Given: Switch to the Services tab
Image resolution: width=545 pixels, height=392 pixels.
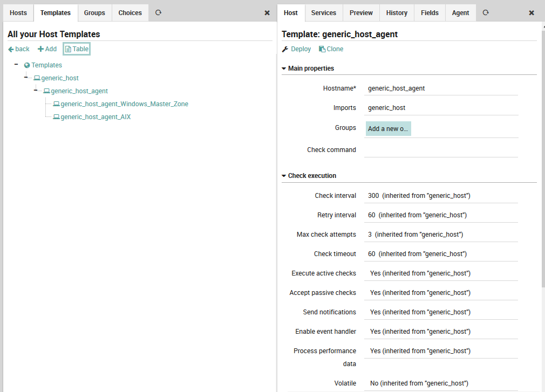Looking at the screenshot, I should click(323, 12).
